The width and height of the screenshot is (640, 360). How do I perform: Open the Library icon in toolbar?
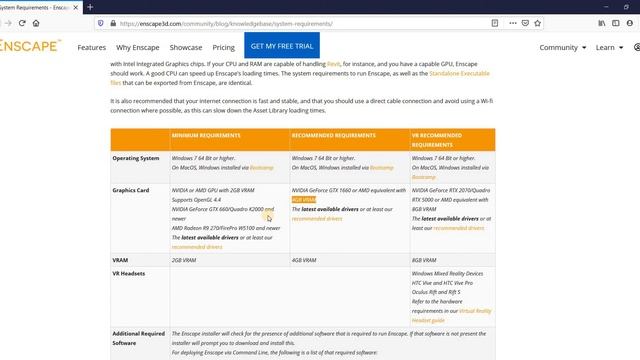click(602, 23)
